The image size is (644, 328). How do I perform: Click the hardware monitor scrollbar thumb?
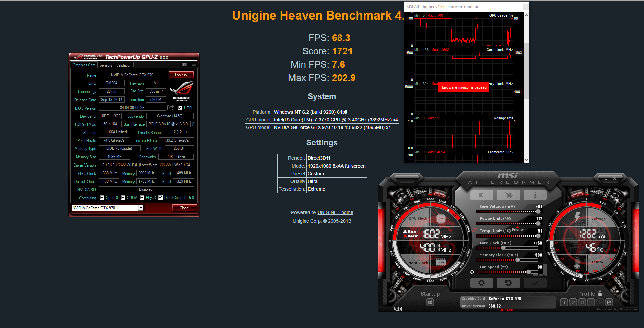[526, 70]
